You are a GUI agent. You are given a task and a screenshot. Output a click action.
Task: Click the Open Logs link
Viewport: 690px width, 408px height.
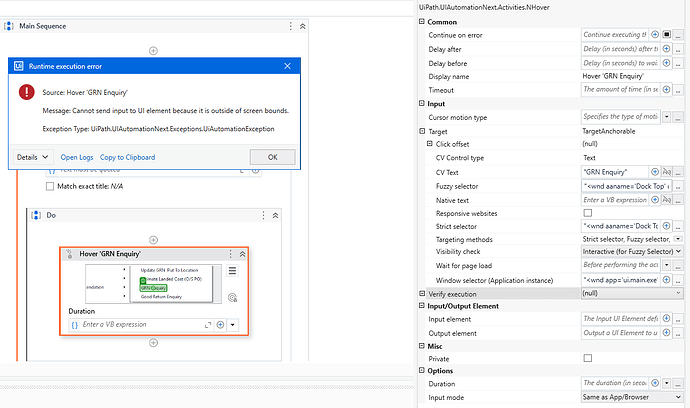(77, 157)
